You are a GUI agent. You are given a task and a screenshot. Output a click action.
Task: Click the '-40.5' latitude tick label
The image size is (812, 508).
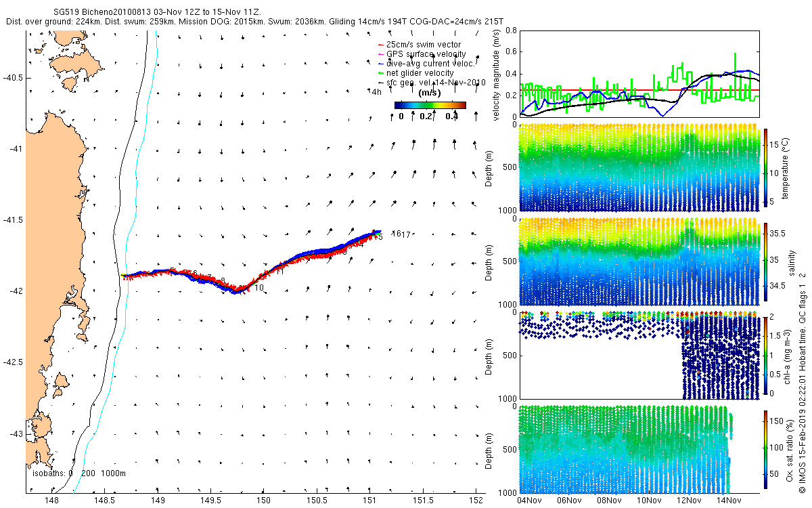12,77
